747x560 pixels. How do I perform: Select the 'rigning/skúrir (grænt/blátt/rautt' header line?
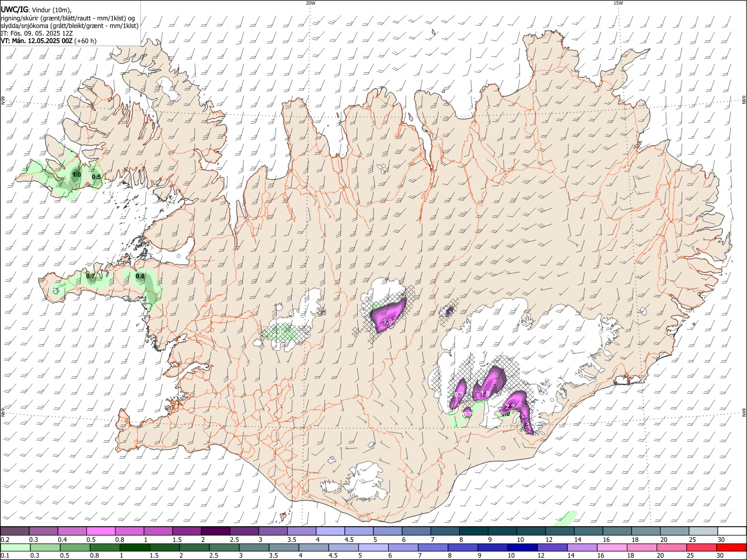click(68, 18)
